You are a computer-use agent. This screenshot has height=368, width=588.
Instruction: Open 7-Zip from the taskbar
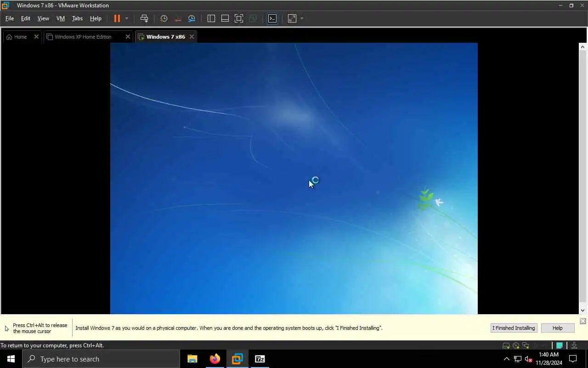click(260, 359)
